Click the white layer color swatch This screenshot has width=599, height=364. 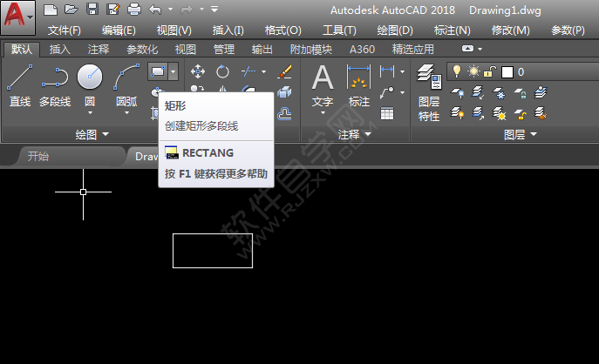click(507, 72)
